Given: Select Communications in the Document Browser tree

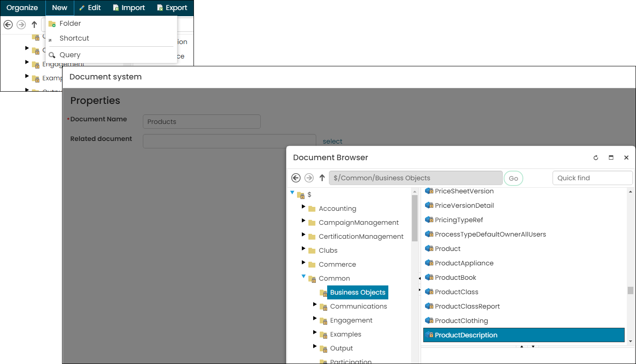Looking at the screenshot, I should [x=359, y=306].
